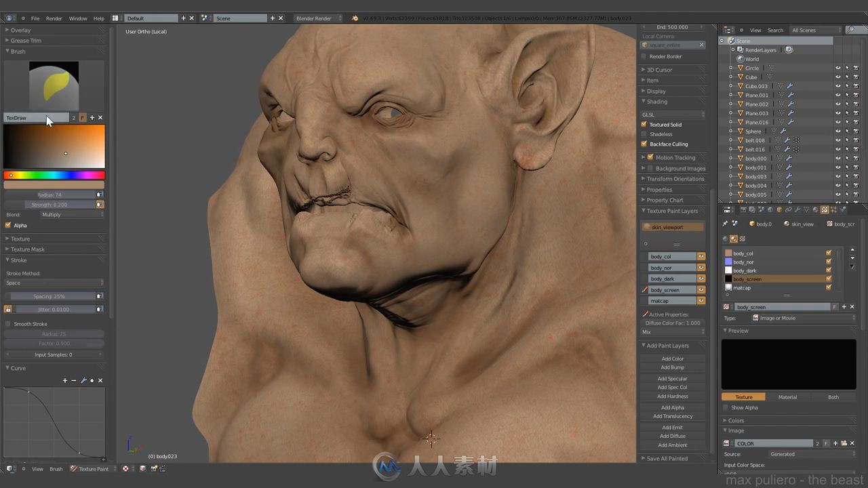
Task: Open the OpenGL render image camera icon
Action: [154, 468]
